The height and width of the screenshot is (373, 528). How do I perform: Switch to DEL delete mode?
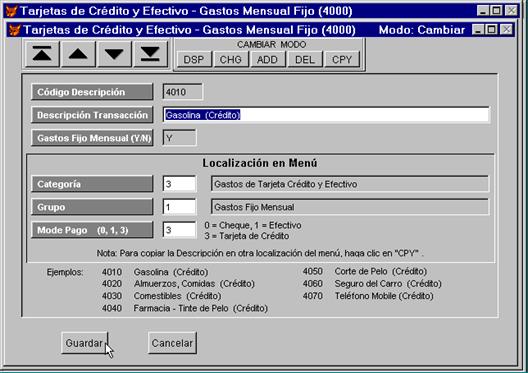coord(304,60)
